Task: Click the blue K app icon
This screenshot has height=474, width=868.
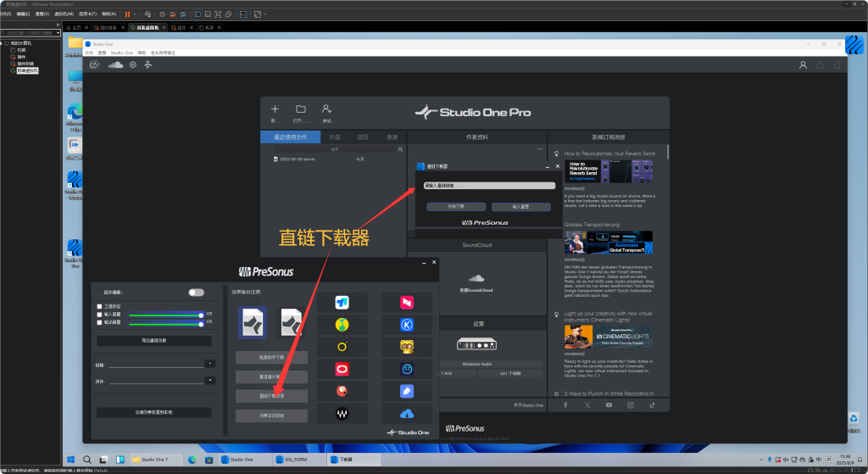Action: coord(407,325)
